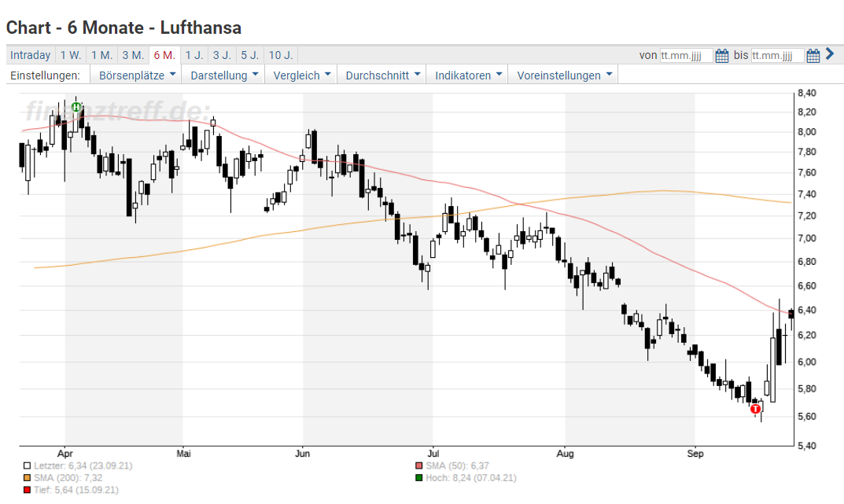Focus the 'bis' end date field
Screen dimensions: 844x504
(778, 55)
